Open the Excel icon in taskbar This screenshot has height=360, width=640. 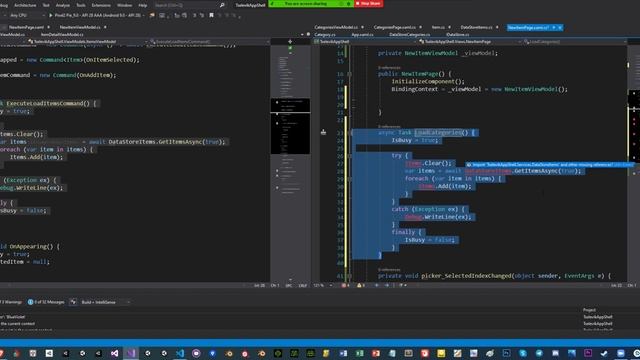click(x=360, y=353)
